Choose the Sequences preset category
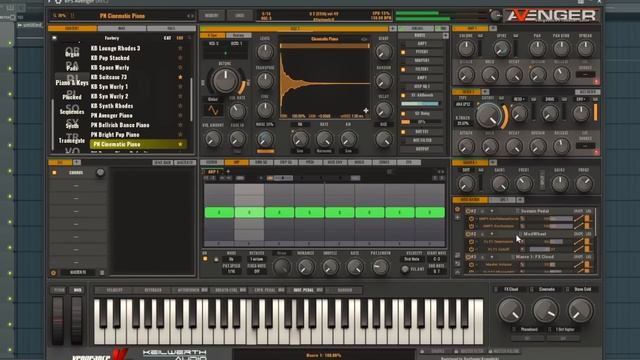Screen dimensions: 640x360 [72, 111]
